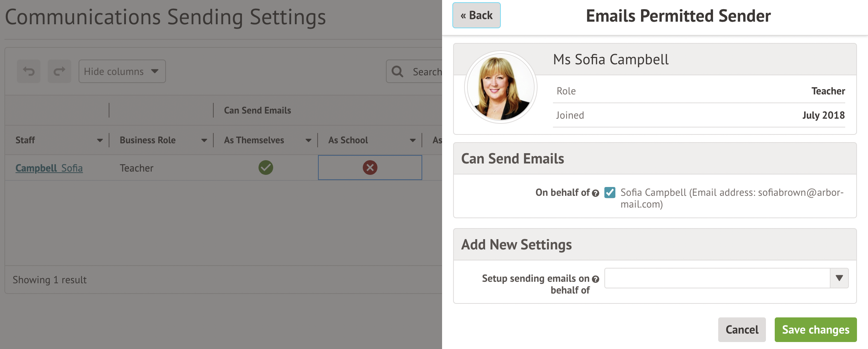868x349 pixels.
Task: Click the undo arrow icon
Action: [29, 71]
